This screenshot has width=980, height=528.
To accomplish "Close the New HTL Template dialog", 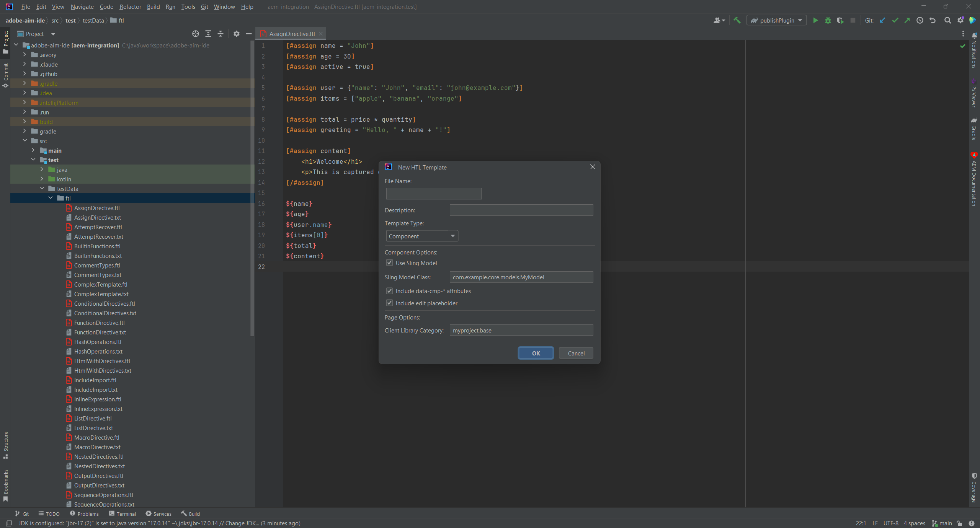I will 593,167.
